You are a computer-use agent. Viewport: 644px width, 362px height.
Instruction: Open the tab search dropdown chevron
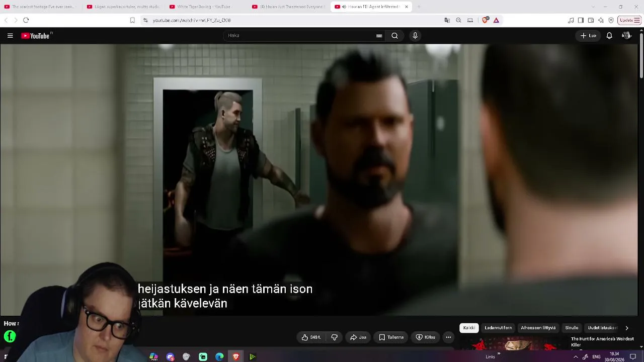point(593,7)
